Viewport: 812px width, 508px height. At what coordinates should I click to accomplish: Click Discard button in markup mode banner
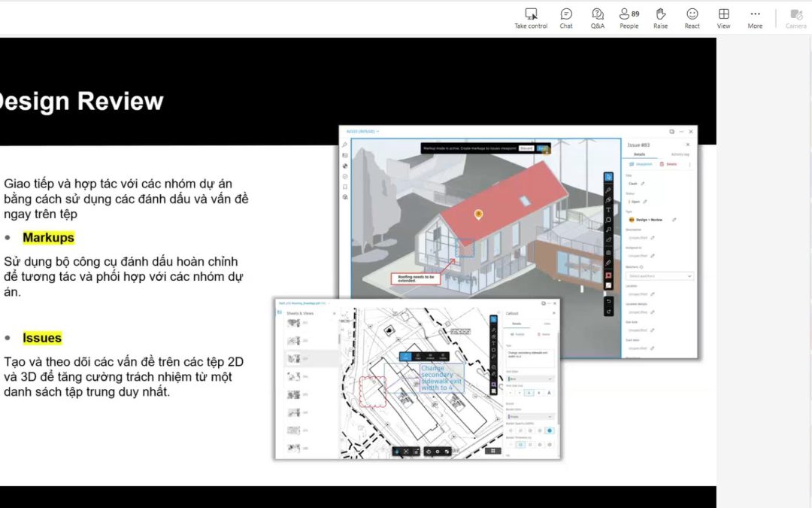[526, 149]
